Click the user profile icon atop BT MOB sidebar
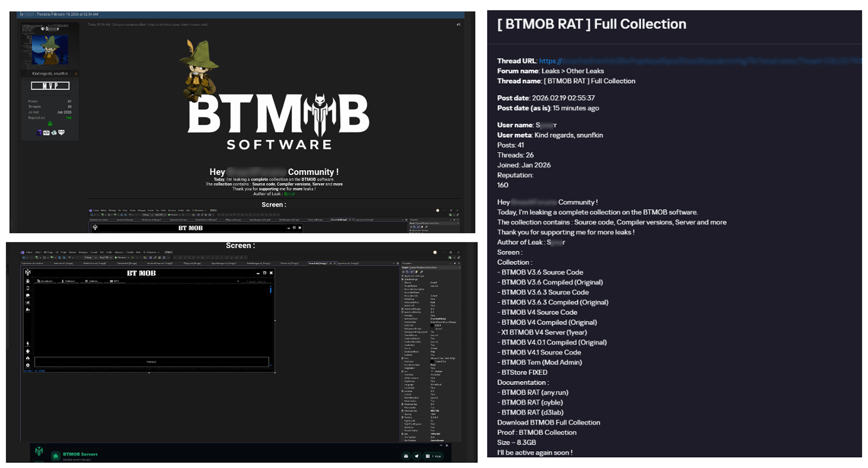The height and width of the screenshot is (468, 868). tap(28, 281)
